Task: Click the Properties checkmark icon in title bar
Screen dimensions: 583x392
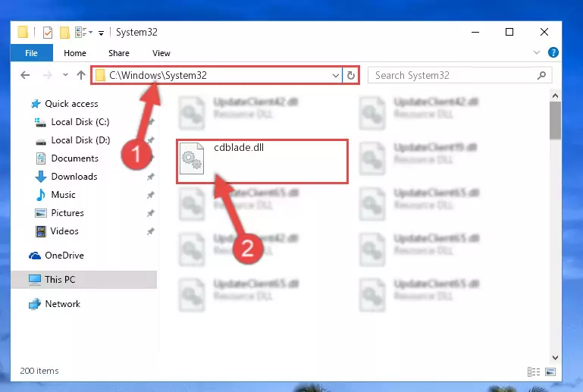Action: [x=48, y=33]
